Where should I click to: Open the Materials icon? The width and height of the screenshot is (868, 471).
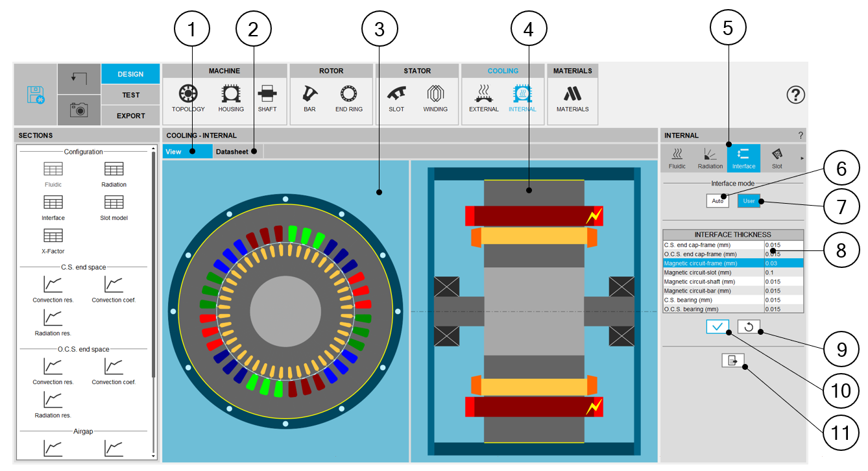(x=572, y=97)
